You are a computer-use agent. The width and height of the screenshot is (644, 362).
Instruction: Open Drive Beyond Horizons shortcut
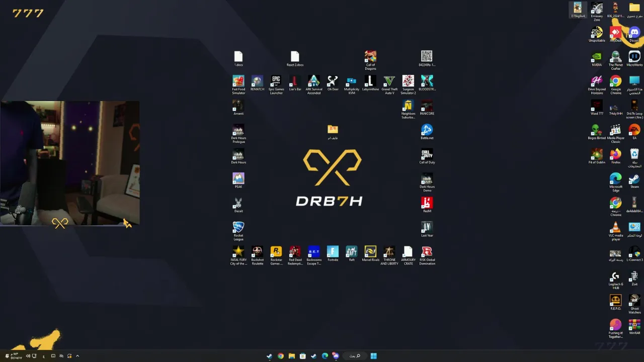click(x=597, y=85)
